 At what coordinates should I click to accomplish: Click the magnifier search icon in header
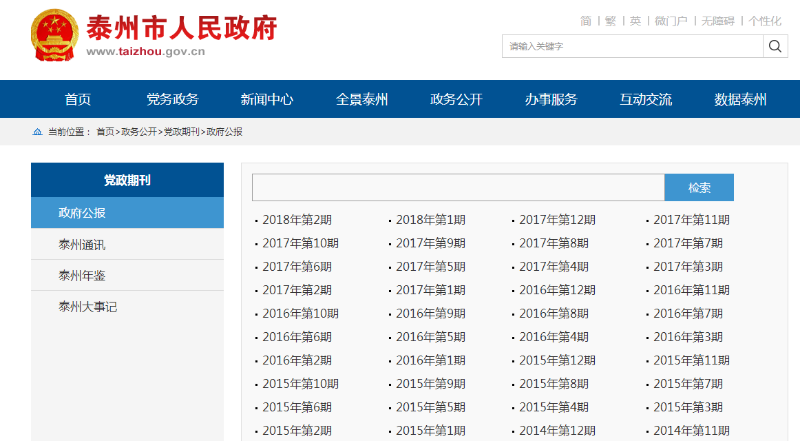pyautogui.click(x=776, y=46)
